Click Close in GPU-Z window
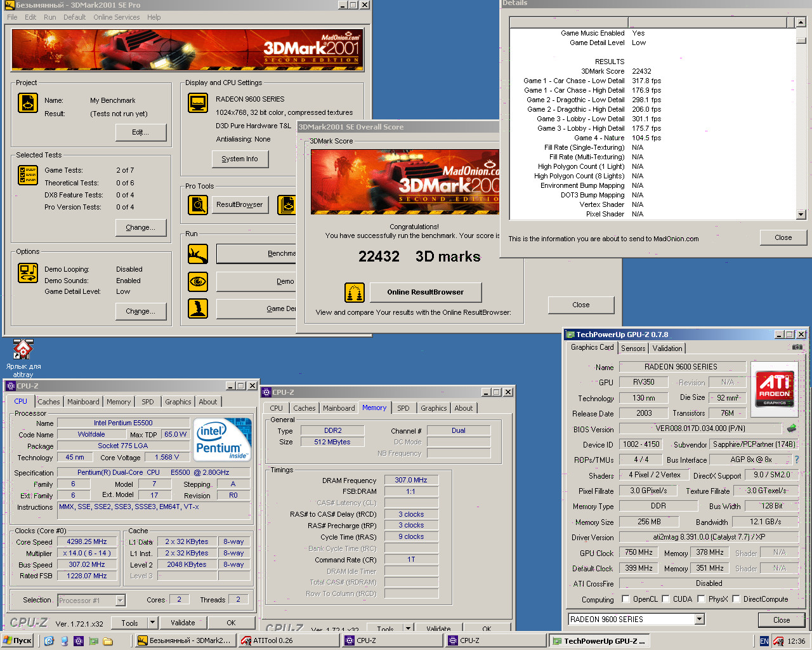This screenshot has width=812, height=650. [782, 620]
